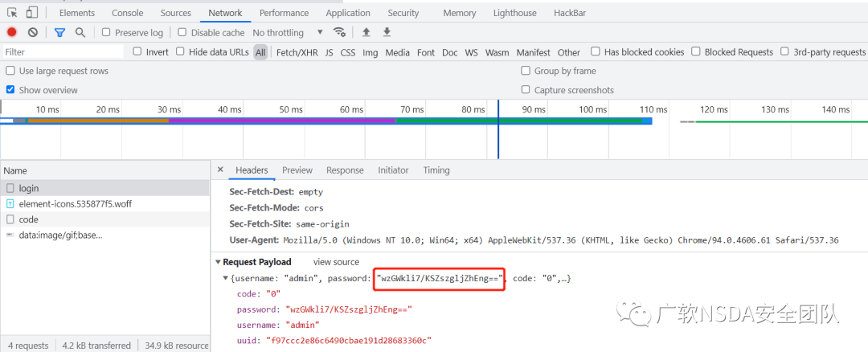Filter requests by Media
The width and height of the screenshot is (868, 352).
(x=398, y=52)
